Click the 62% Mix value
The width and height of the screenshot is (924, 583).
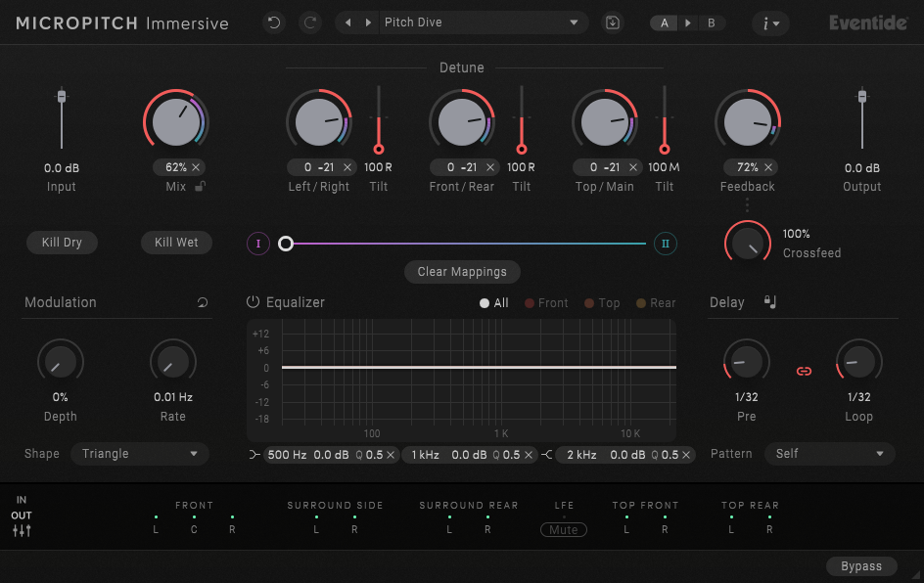[175, 167]
